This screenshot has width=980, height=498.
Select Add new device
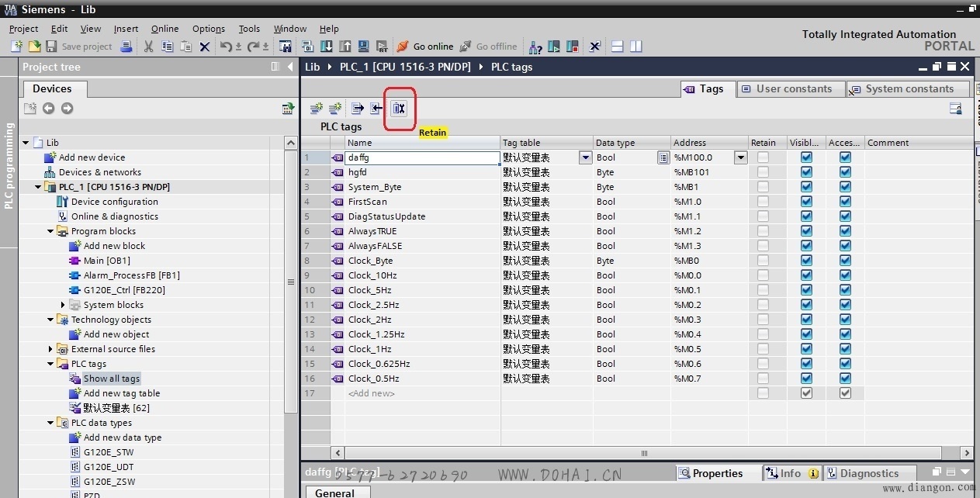pos(92,157)
